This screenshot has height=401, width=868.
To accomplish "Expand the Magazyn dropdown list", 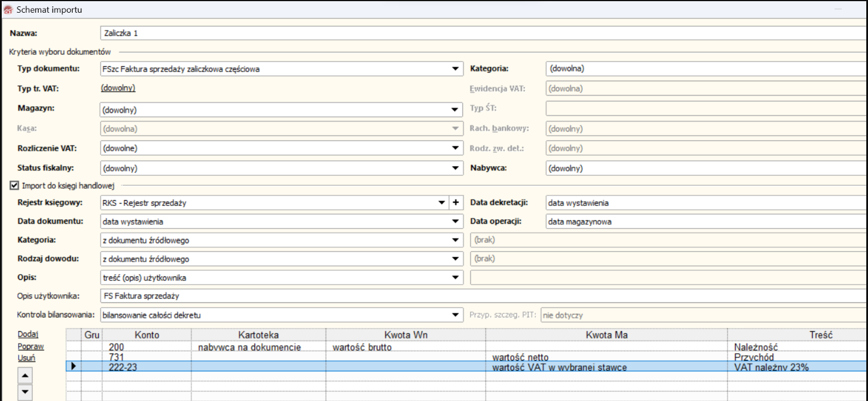I will click(455, 109).
